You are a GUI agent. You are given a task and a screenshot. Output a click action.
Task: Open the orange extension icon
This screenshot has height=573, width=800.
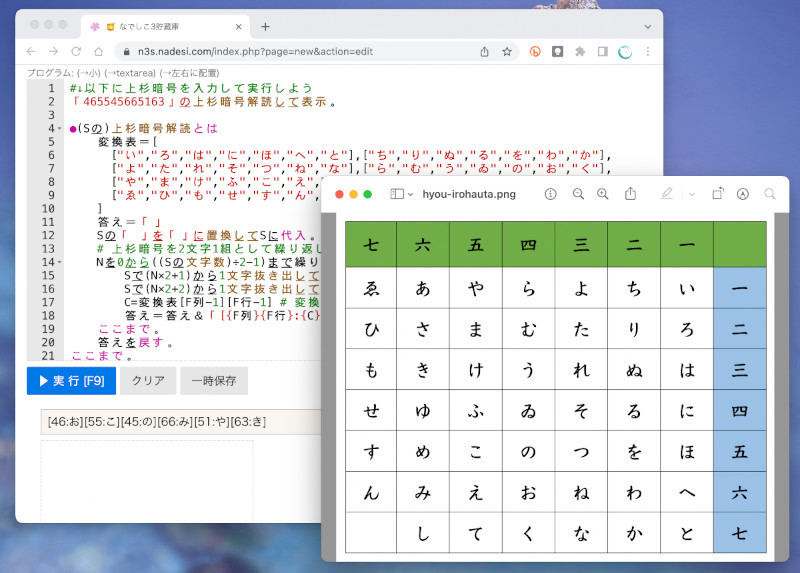(535, 52)
